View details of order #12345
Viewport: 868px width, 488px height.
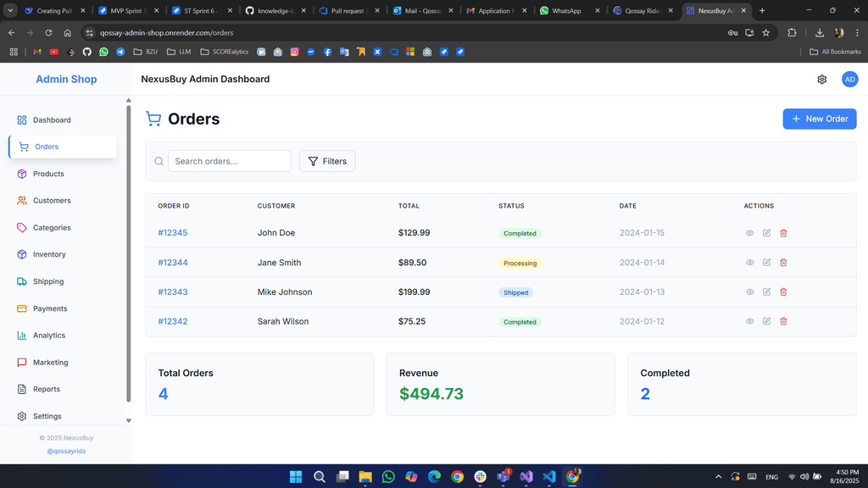(x=749, y=233)
